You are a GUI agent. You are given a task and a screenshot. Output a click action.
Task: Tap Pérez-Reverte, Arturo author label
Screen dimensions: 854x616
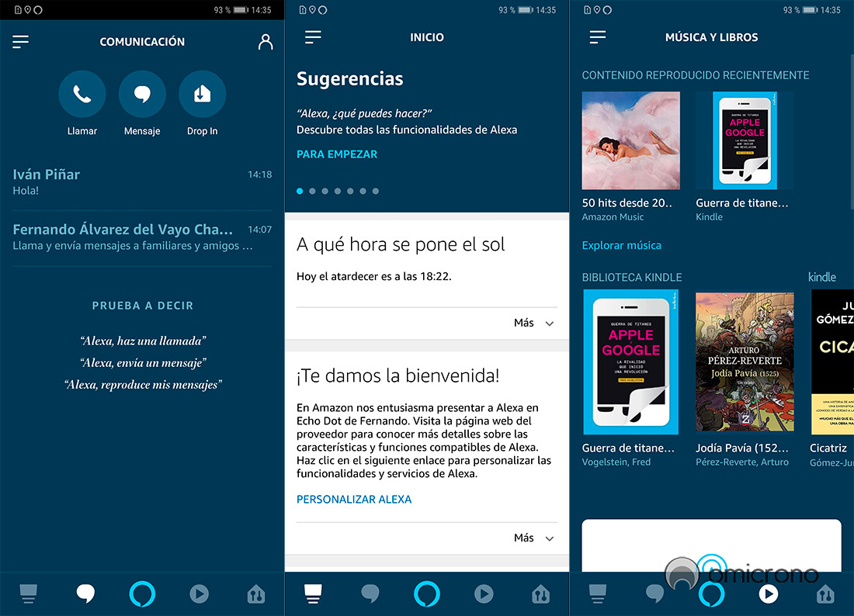741,462
